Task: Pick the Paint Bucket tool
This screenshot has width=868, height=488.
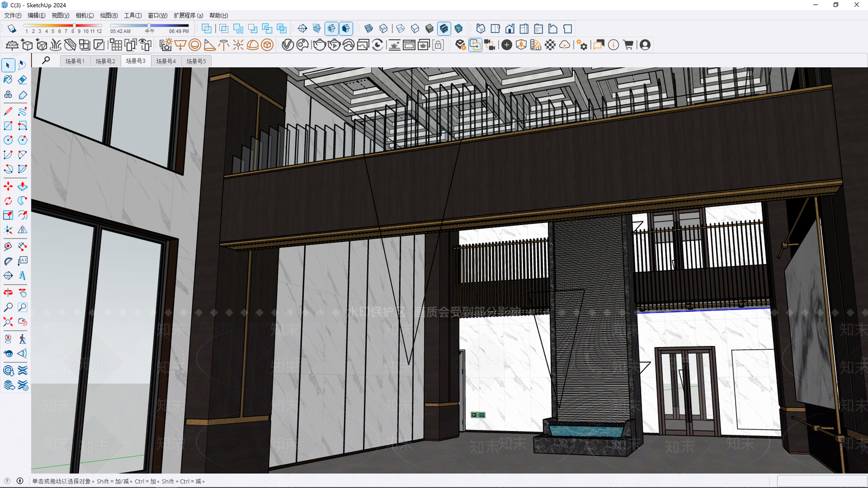Action: (8, 80)
